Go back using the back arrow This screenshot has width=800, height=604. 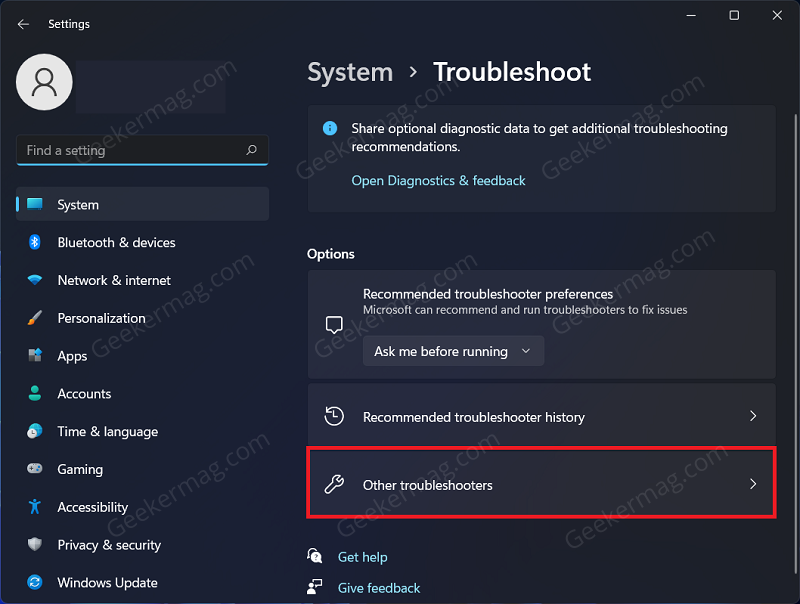[x=23, y=24]
